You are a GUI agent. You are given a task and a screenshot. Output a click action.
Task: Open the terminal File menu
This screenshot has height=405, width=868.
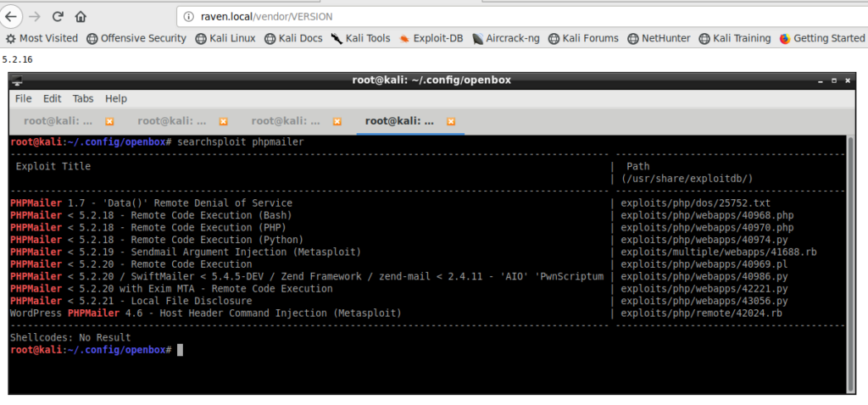[x=23, y=98]
